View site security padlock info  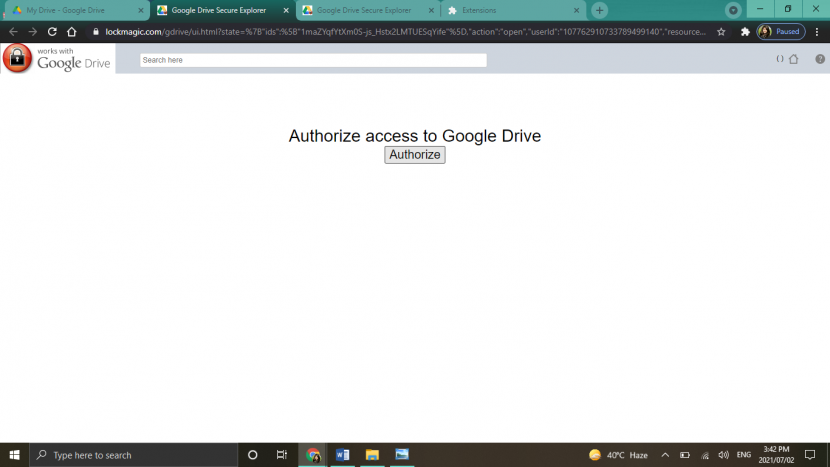tap(96, 32)
